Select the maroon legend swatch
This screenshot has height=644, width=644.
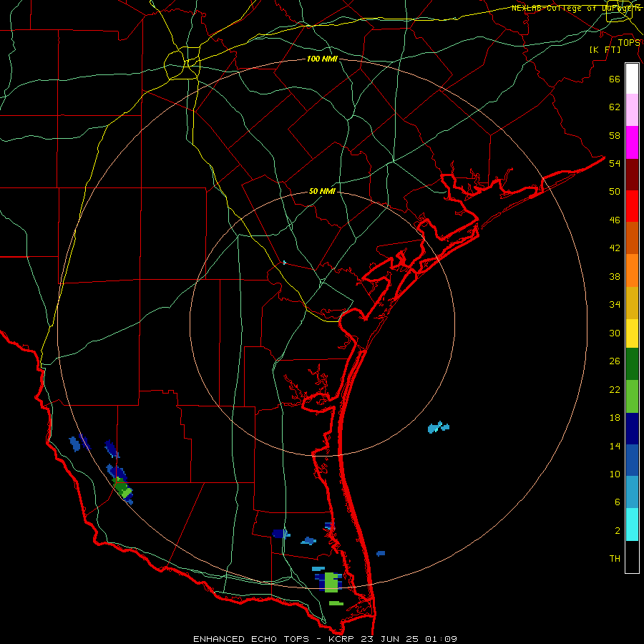[x=632, y=175]
